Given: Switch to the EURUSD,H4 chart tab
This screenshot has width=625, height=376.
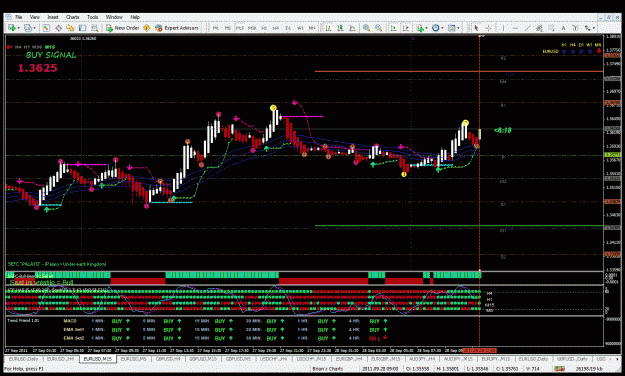Looking at the screenshot, I should click(x=60, y=359).
